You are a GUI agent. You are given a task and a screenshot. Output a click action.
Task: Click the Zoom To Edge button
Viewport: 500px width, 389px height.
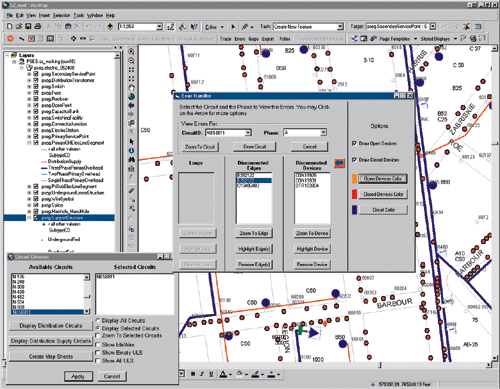[254, 233]
